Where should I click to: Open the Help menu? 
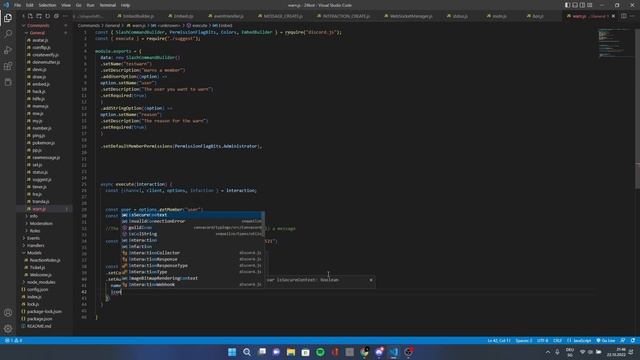coord(125,5)
